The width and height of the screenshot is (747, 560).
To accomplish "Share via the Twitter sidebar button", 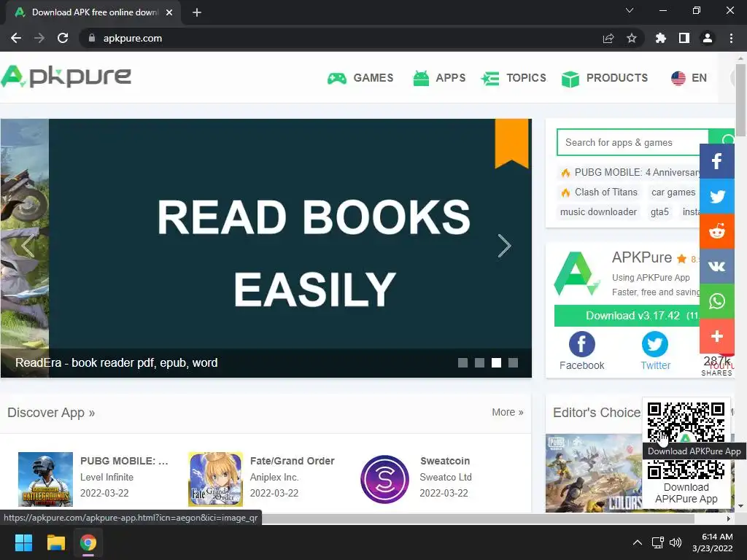I will (717, 196).
